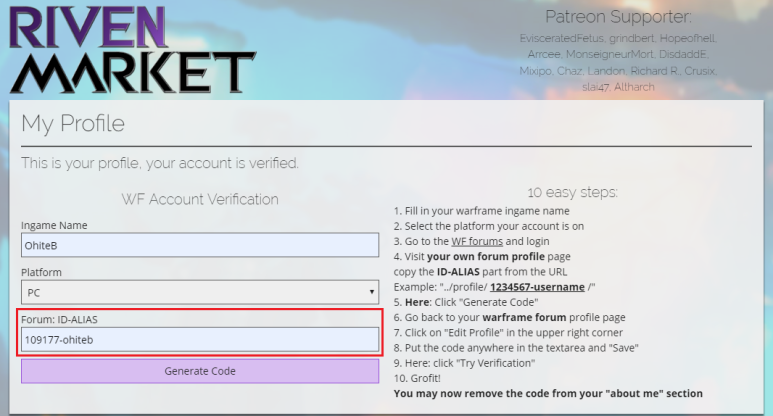Click the Platform field label
773x416 pixels.
tap(42, 272)
